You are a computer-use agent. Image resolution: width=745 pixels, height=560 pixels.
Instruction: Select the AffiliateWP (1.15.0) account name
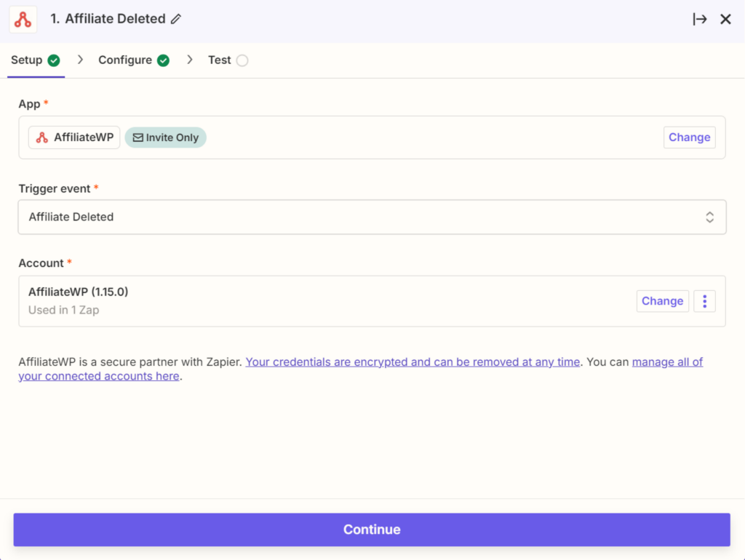pos(79,292)
